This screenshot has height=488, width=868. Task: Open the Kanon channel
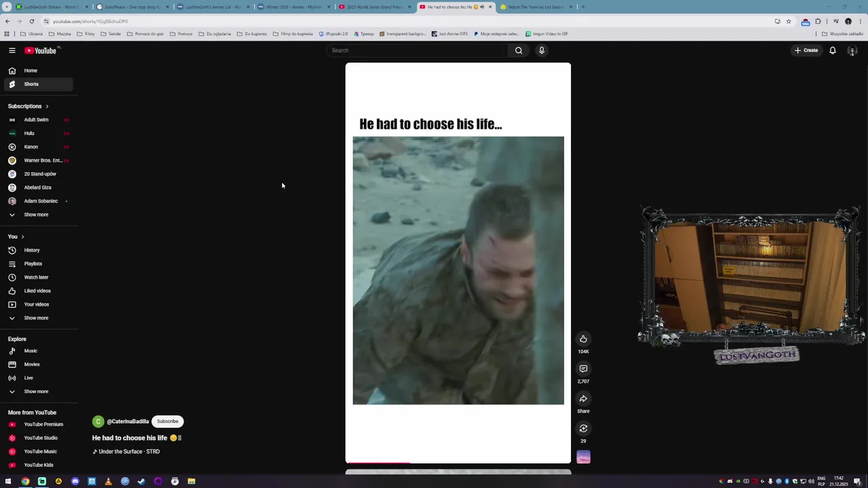point(38,146)
